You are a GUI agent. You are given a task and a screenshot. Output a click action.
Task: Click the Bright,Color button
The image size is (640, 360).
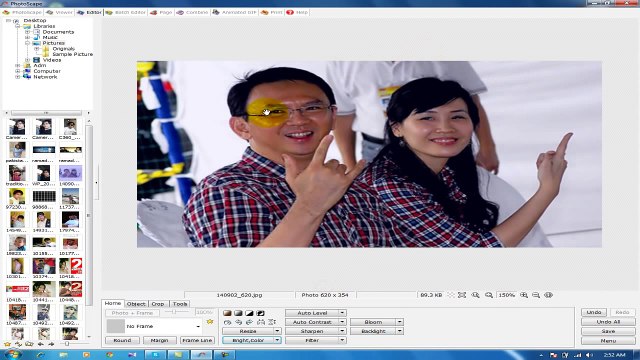(x=248, y=340)
